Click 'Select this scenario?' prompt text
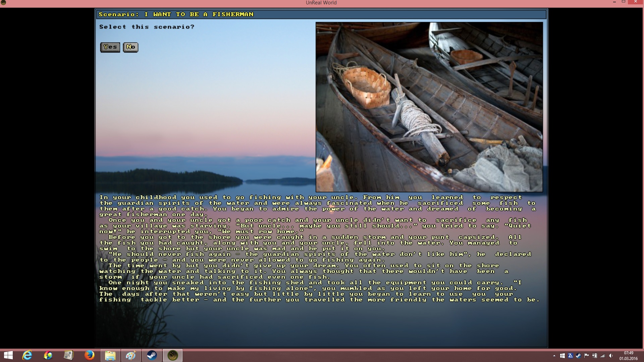Screen dimensions: 644x362 pos(147,27)
